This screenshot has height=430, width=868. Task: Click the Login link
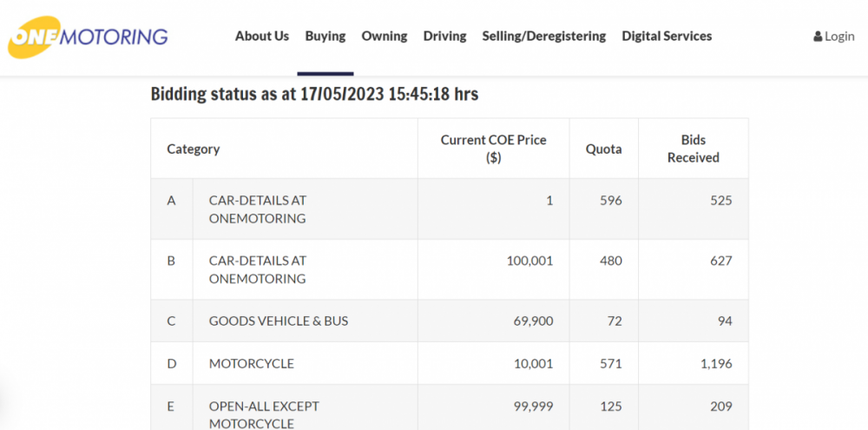pyautogui.click(x=839, y=36)
